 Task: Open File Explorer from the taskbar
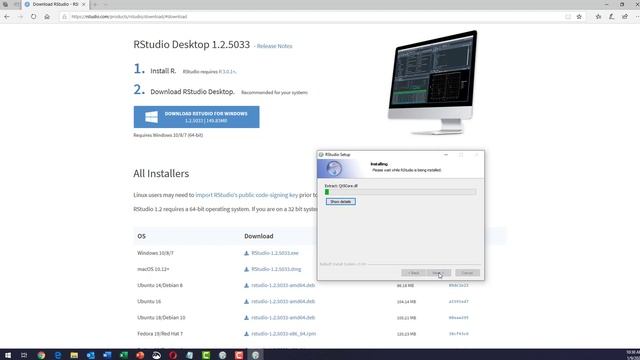click(74, 355)
